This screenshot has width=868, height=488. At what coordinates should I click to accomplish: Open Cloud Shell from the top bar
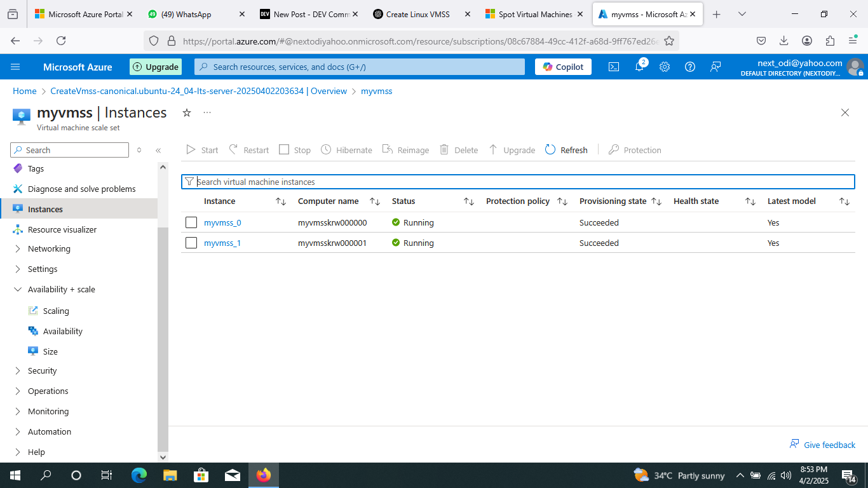(x=614, y=67)
